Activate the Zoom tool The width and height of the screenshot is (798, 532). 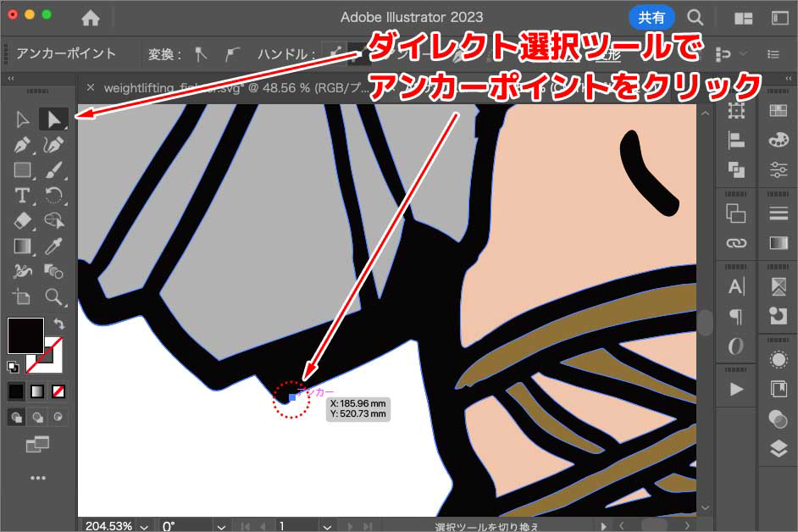tap(54, 297)
